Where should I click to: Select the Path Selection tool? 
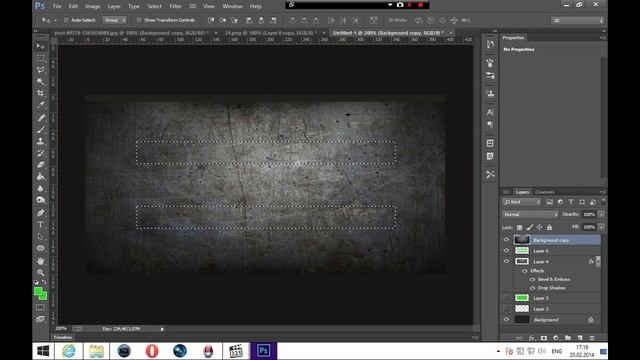(40, 236)
